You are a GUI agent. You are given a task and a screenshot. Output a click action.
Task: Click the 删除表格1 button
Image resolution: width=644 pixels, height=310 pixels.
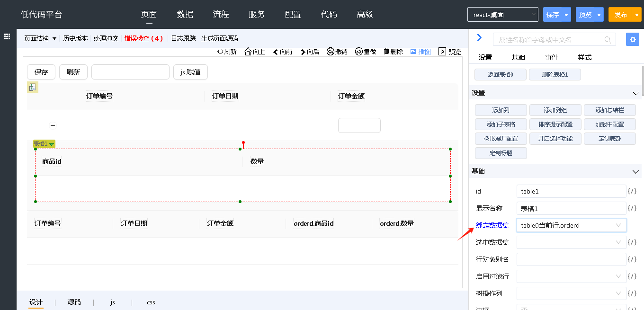tap(555, 74)
